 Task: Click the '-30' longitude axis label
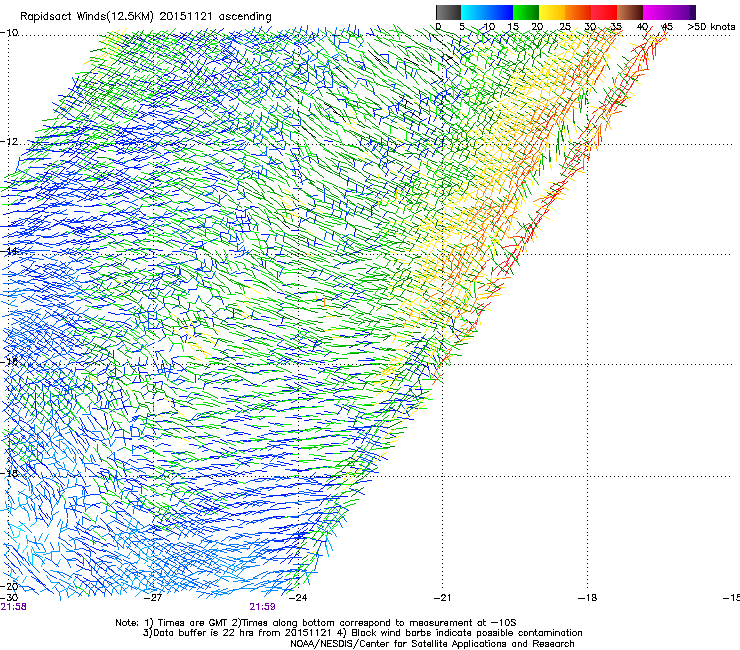point(9,597)
